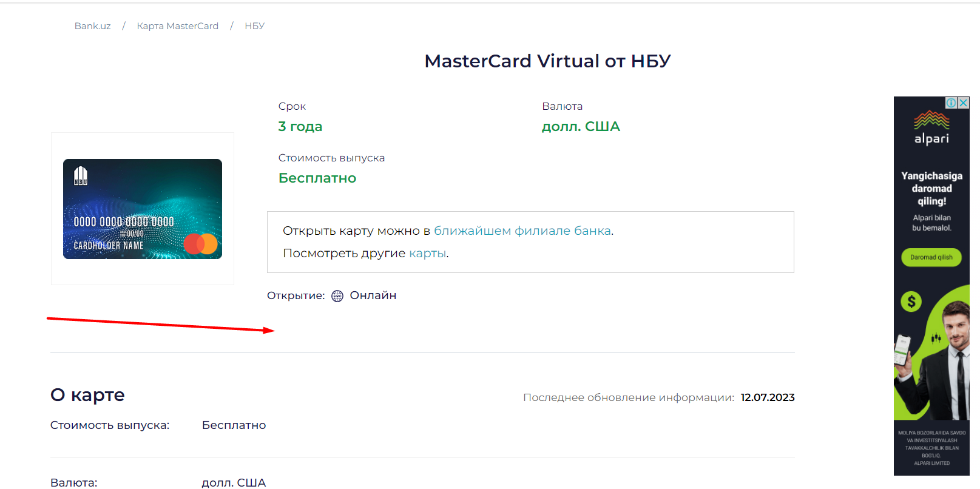Click the green Бесплатно issue cost value
This screenshot has width=980, height=489.
317,178
